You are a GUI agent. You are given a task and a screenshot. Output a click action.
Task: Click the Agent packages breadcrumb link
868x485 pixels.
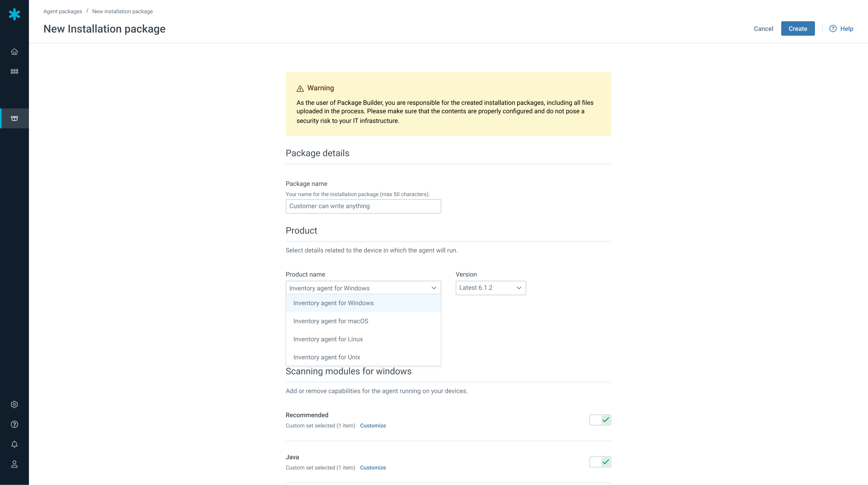(63, 11)
